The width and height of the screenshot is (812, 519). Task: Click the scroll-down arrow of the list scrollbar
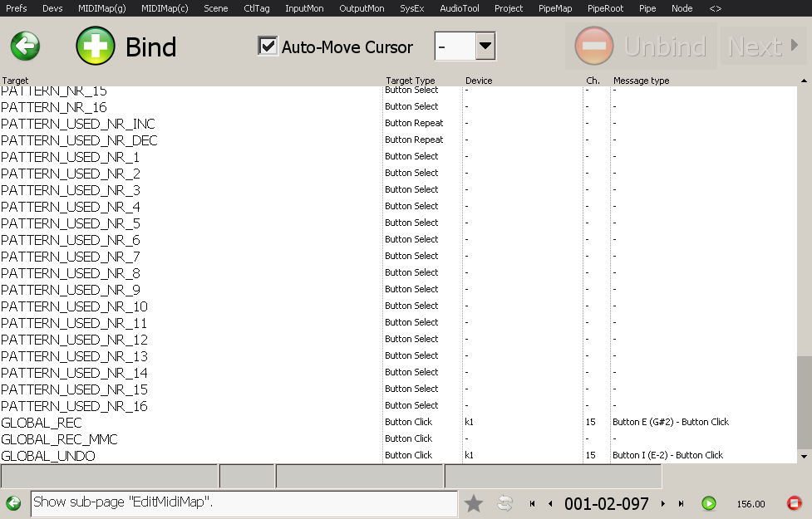pyautogui.click(x=803, y=456)
